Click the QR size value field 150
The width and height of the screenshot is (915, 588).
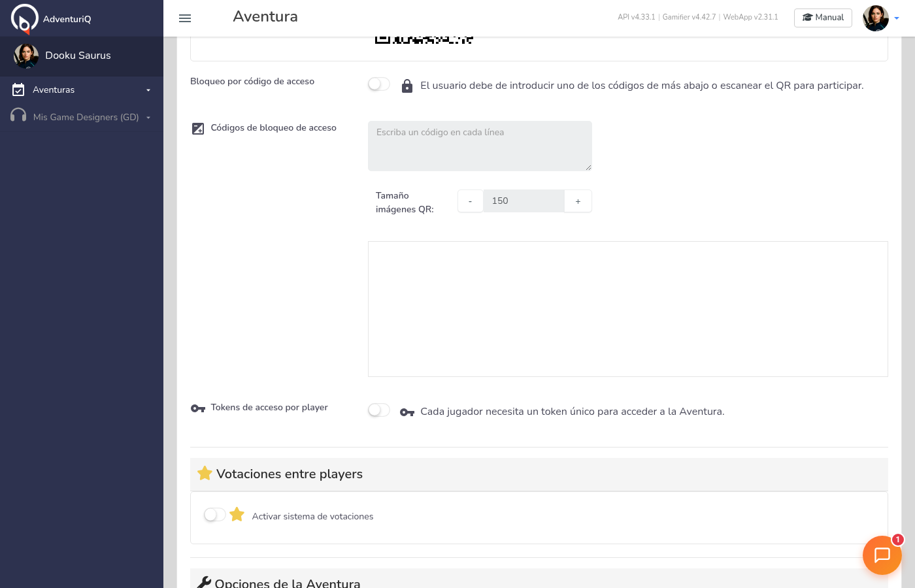[x=524, y=201]
